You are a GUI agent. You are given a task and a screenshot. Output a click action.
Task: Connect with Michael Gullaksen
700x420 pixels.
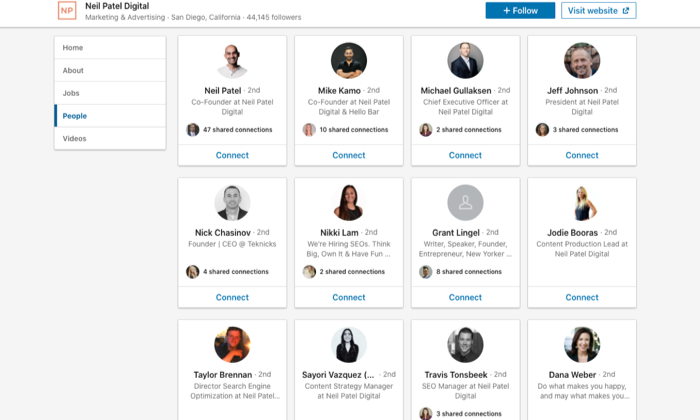[x=465, y=155]
